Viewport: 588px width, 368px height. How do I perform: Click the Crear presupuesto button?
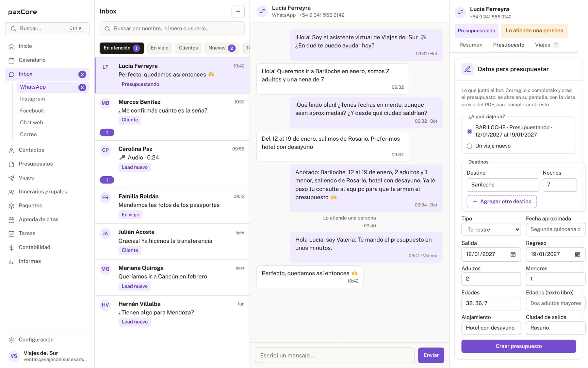[x=518, y=346]
